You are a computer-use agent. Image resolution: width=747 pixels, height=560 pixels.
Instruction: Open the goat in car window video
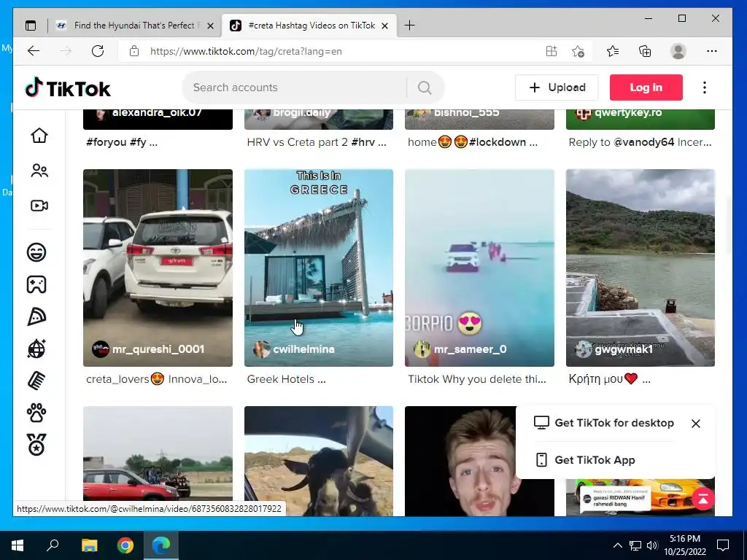[x=319, y=461]
